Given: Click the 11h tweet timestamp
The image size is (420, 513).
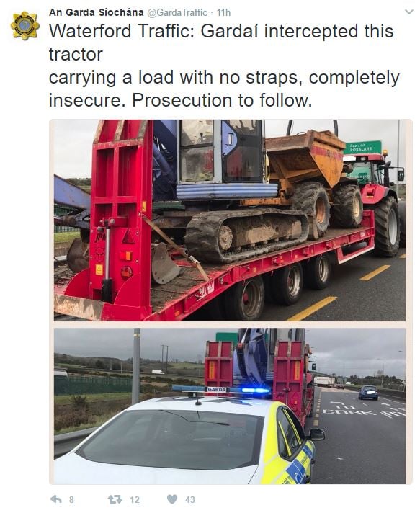Looking at the screenshot, I should point(224,12).
